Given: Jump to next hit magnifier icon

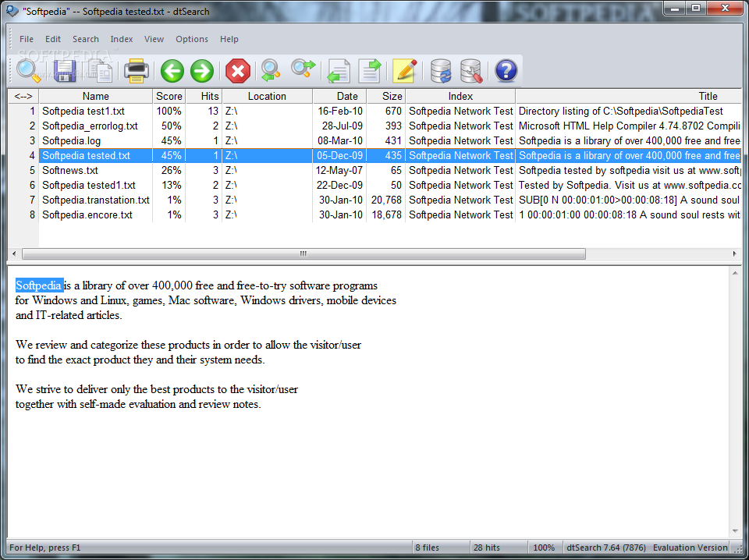Looking at the screenshot, I should coord(304,69).
